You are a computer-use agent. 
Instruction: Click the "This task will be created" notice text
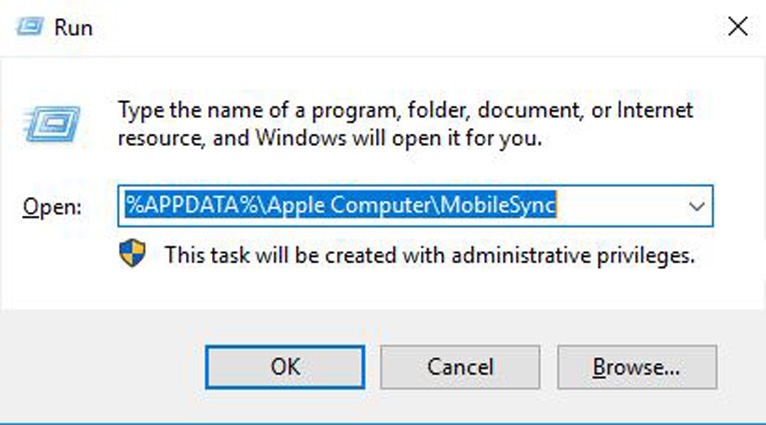429,255
